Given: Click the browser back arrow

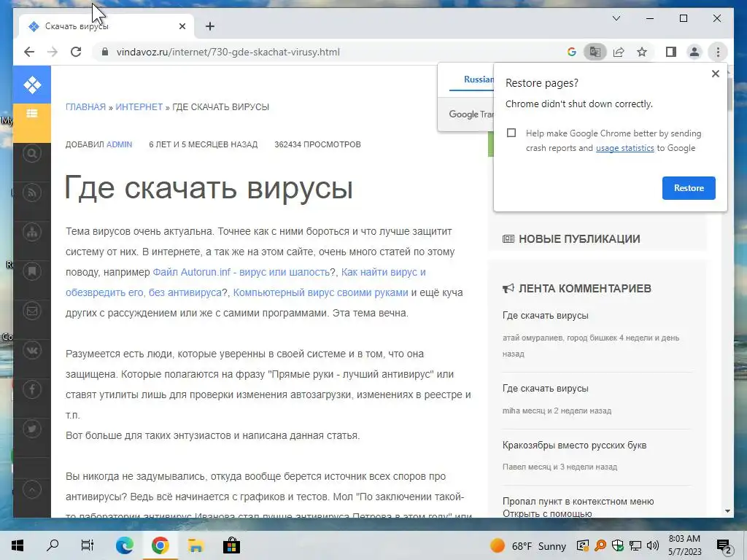Looking at the screenshot, I should (x=29, y=52).
